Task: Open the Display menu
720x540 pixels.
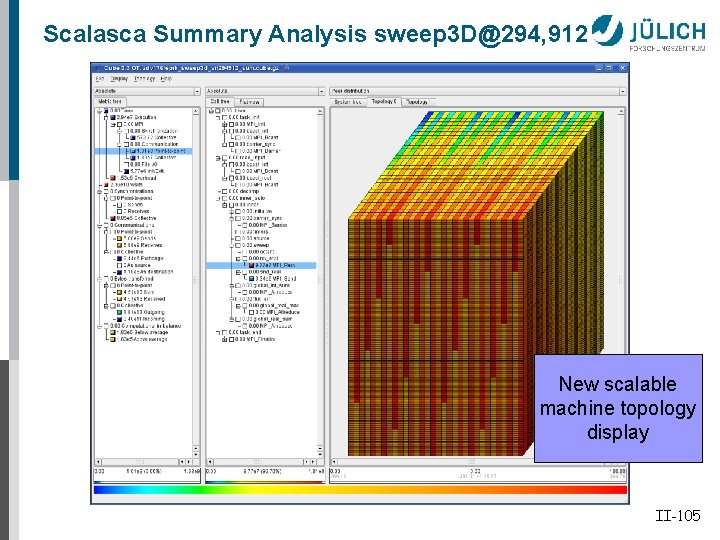Action: pos(119,79)
